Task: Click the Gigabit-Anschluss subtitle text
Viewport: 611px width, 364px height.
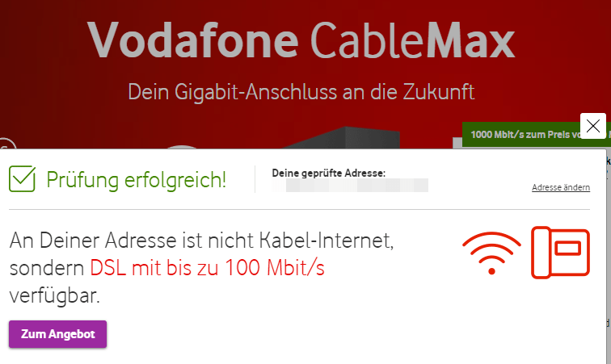Action: point(301,92)
